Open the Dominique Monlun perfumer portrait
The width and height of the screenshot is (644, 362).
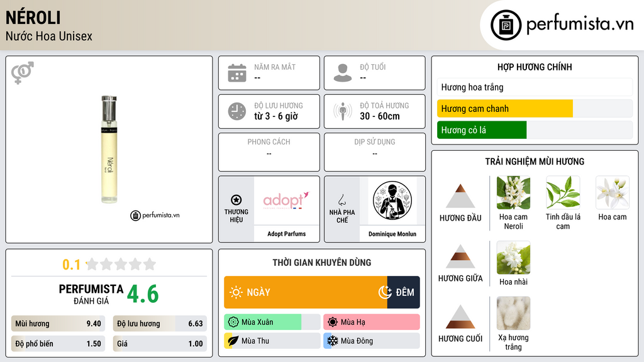coord(392,200)
